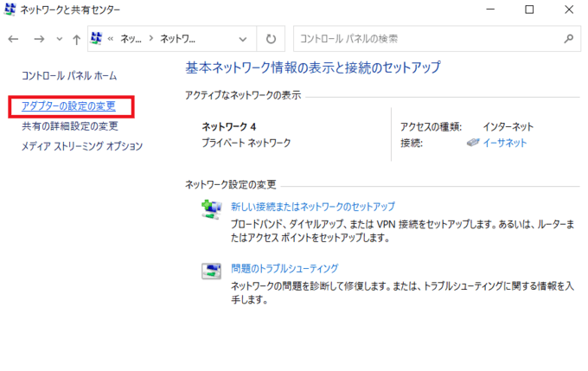Click the new connection setup icon
Image resolution: width=588 pixels, height=371 pixels.
[212, 209]
